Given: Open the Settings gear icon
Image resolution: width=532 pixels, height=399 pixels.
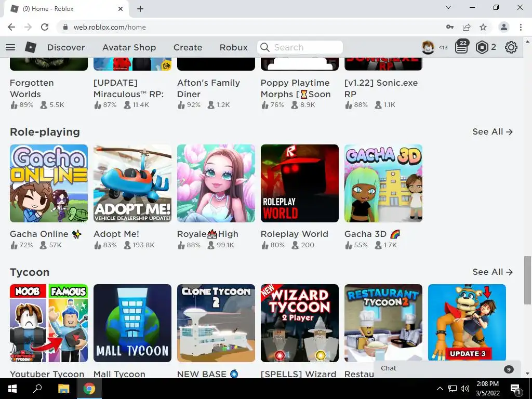Looking at the screenshot, I should tap(511, 47).
